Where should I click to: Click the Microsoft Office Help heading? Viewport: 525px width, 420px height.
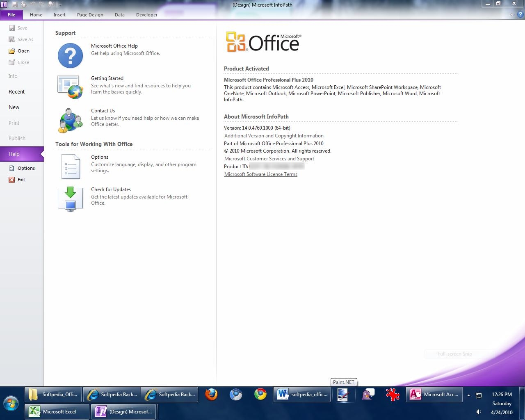point(114,46)
